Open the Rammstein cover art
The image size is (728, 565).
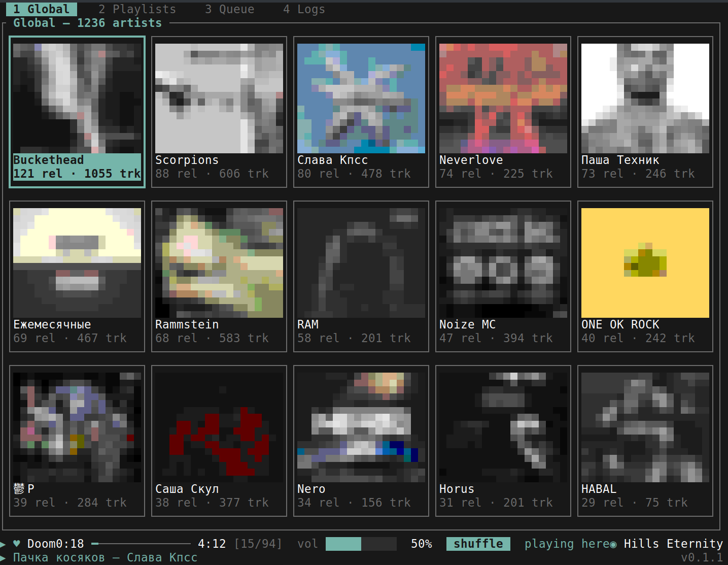219,263
